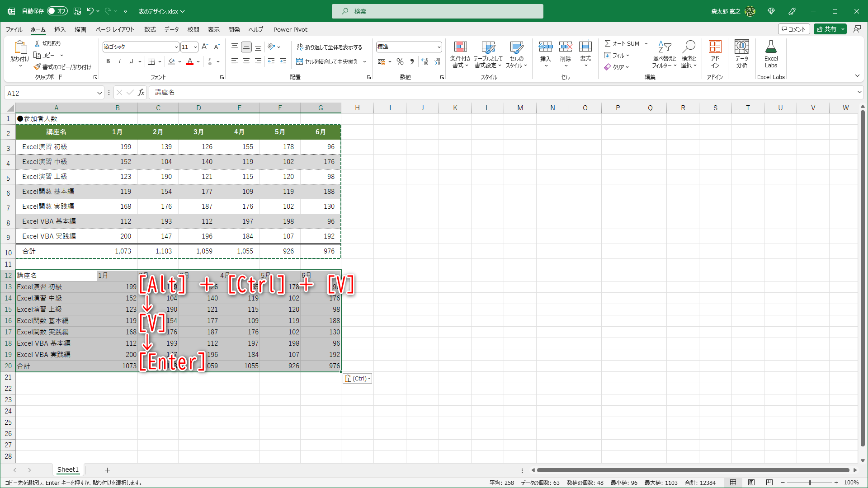Click the Sort and Filter icon

point(664,47)
